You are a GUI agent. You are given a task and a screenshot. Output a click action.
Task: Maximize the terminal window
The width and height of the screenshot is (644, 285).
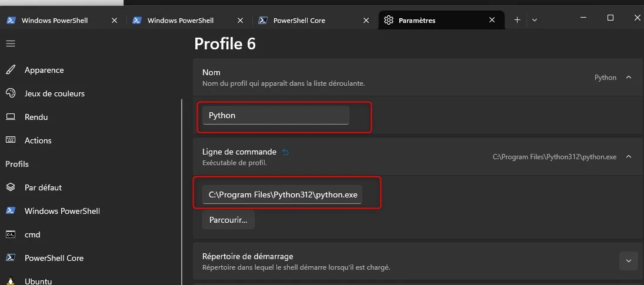610,18
